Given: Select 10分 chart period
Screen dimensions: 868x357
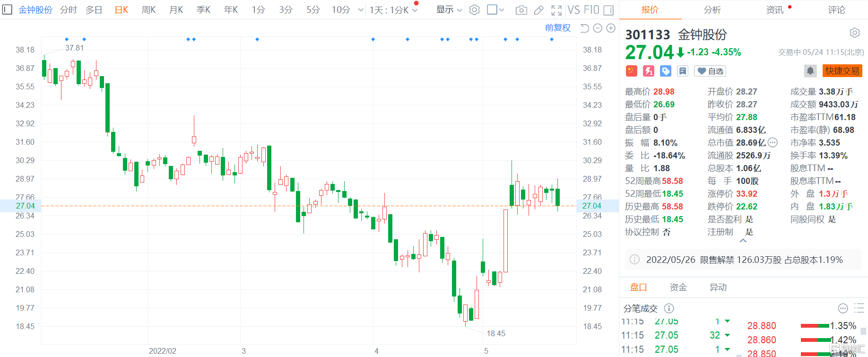Looking at the screenshot, I should pyautogui.click(x=341, y=10).
